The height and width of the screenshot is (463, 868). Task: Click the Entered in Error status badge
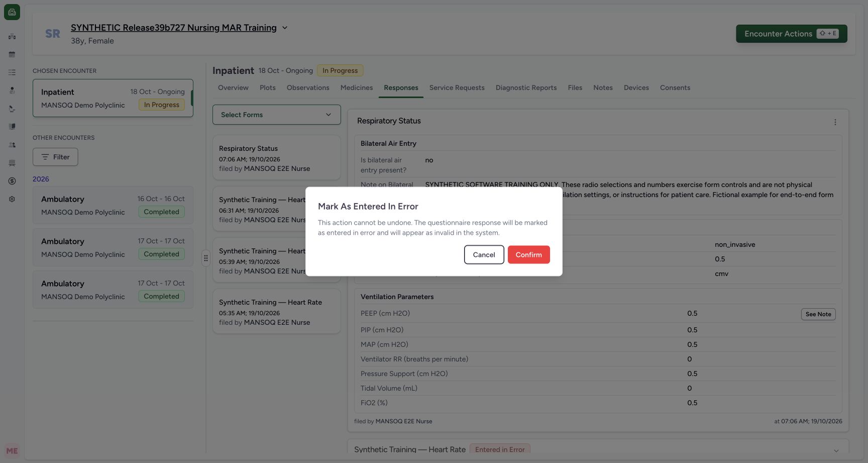[500, 449]
